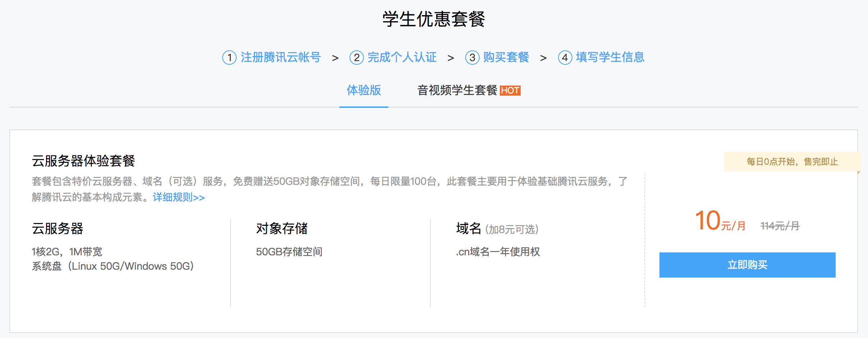Click the 每日0点开始，售完即止 banner
The image size is (868, 338).
pyautogui.click(x=792, y=161)
